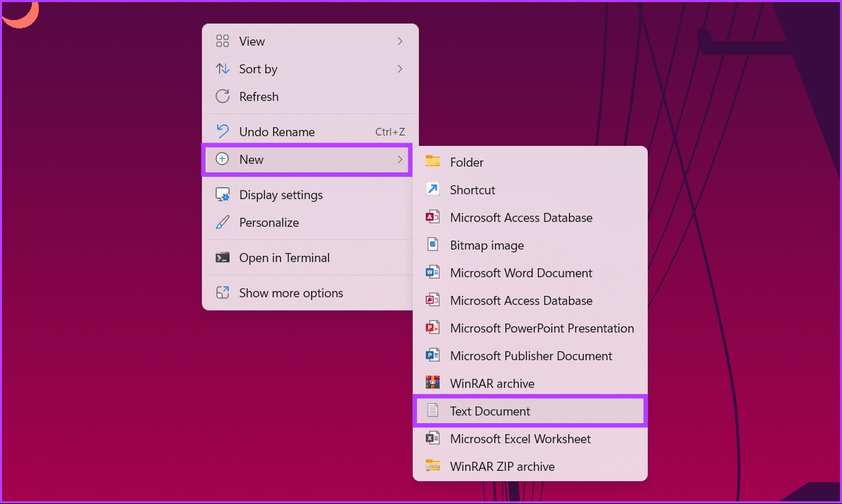Click the Personalize paintbrush icon
Image resolution: width=842 pixels, height=504 pixels.
click(222, 223)
